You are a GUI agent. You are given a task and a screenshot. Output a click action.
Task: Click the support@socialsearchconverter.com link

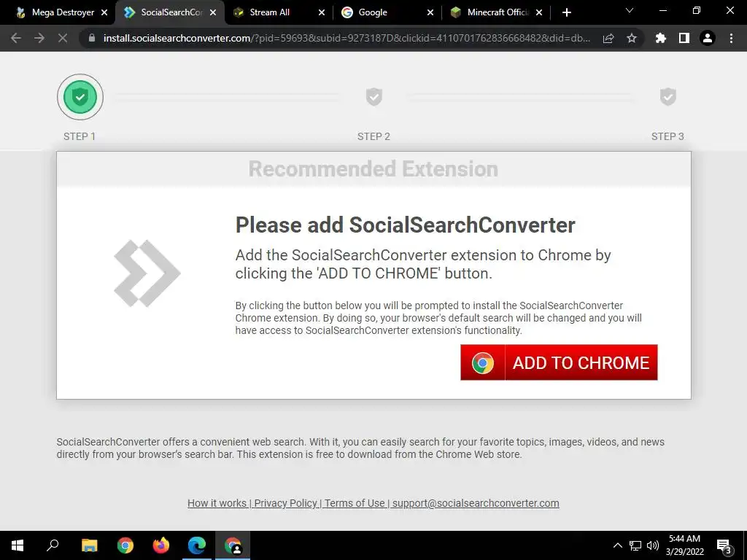point(476,503)
